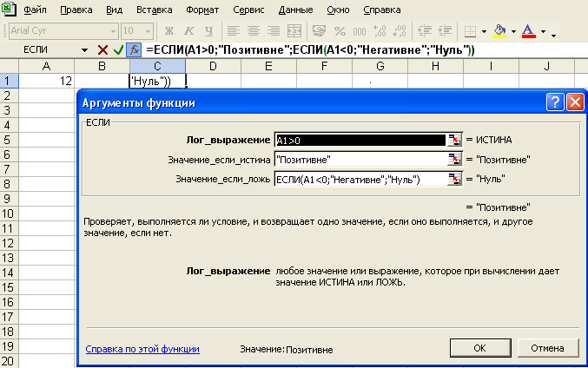This screenshot has height=368, width=588.
Task: Open the Формат menu
Action: [202, 10]
